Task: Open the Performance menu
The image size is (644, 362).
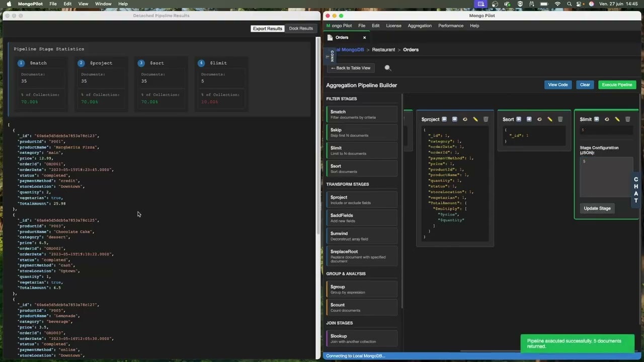Action: point(451,26)
